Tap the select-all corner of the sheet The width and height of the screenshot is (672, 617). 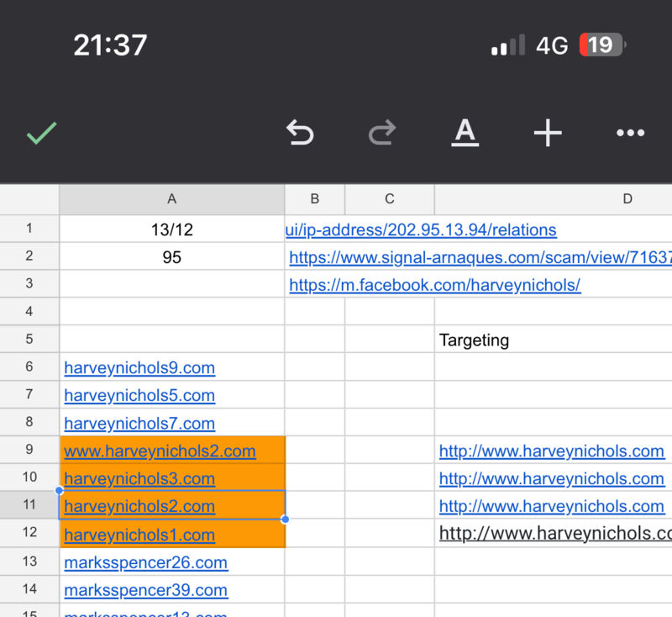tap(29, 199)
